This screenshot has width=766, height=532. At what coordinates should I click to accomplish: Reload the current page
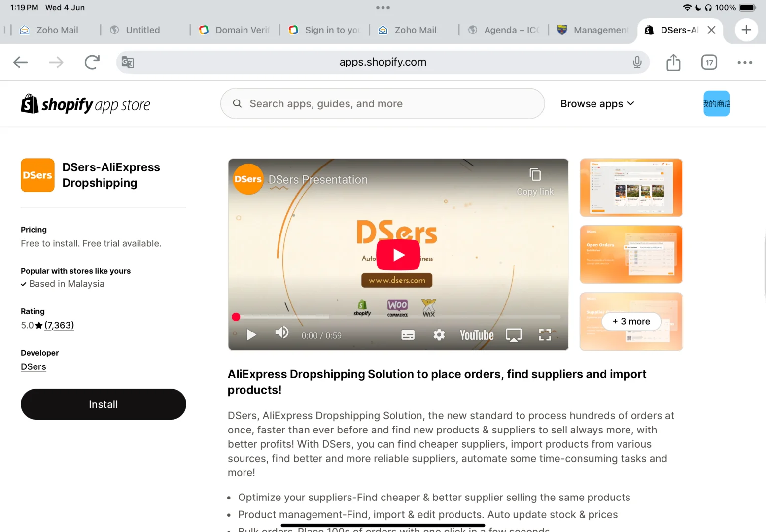coord(92,62)
